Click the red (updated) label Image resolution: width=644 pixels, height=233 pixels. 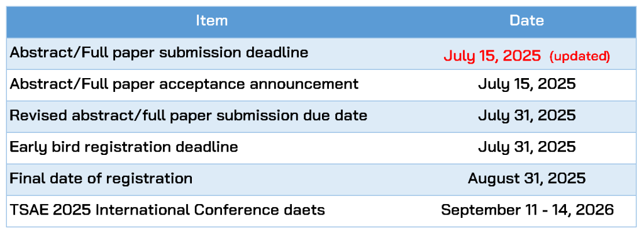(x=579, y=56)
